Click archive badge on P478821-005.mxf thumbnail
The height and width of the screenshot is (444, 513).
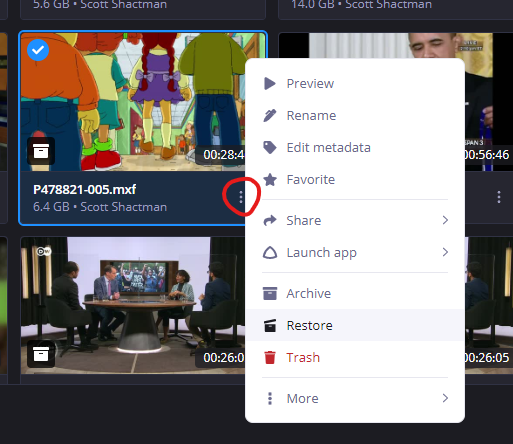(41, 151)
